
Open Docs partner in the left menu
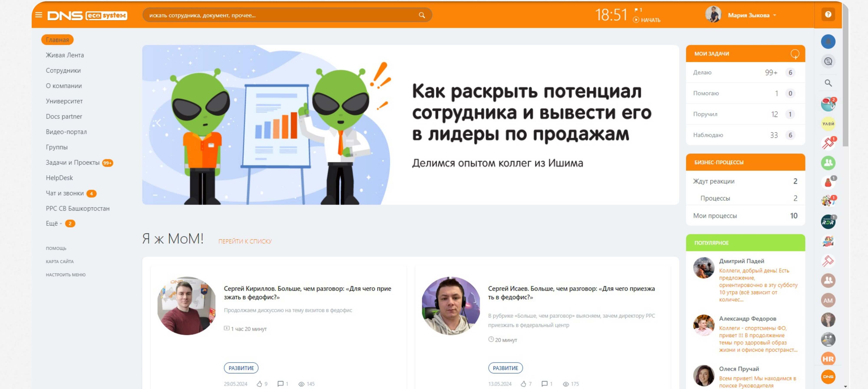tap(64, 116)
